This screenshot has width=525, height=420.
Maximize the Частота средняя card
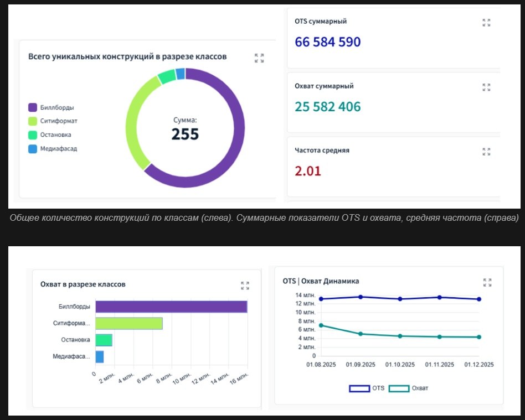(486, 152)
